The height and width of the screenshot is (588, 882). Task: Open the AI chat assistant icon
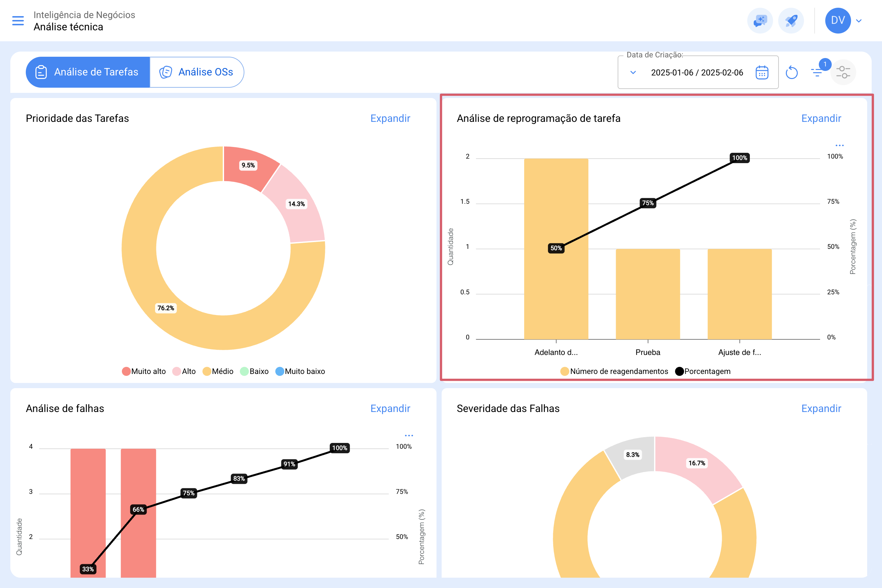(x=760, y=21)
